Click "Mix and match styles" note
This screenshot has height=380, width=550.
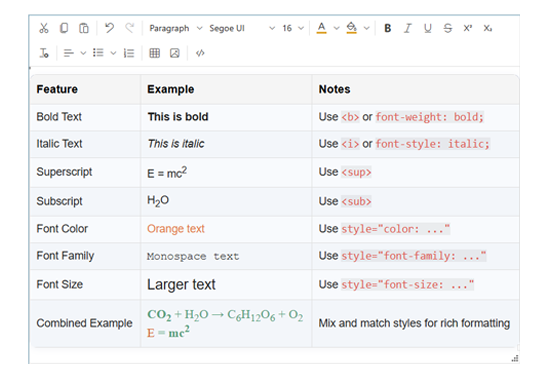click(414, 323)
